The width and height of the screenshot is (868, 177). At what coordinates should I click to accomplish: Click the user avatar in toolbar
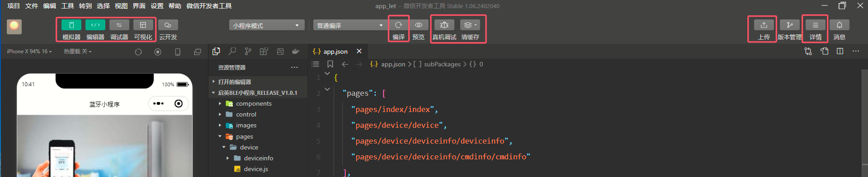point(14,26)
